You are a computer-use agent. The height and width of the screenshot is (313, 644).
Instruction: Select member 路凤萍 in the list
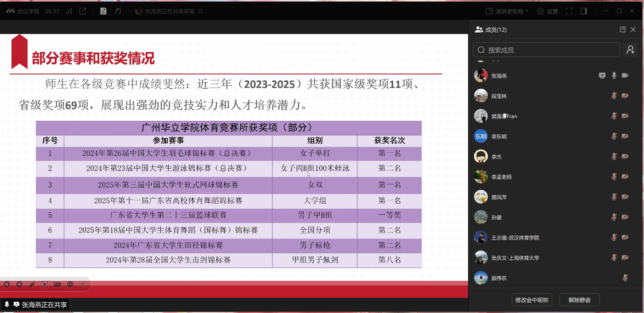555,197
